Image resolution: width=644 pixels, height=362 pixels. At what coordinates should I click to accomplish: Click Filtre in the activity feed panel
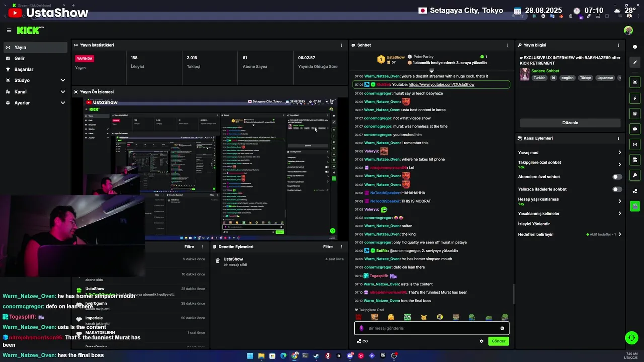pos(189,247)
